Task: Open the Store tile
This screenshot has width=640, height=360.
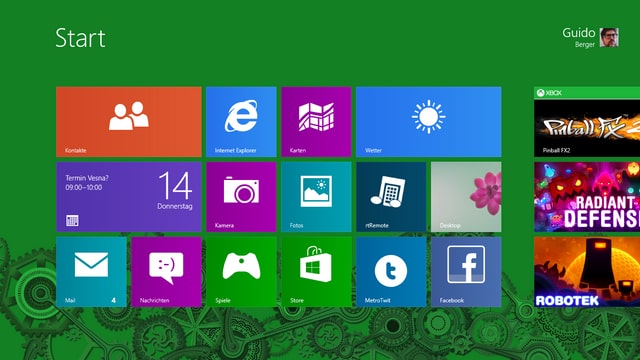Action: pyautogui.click(x=316, y=272)
